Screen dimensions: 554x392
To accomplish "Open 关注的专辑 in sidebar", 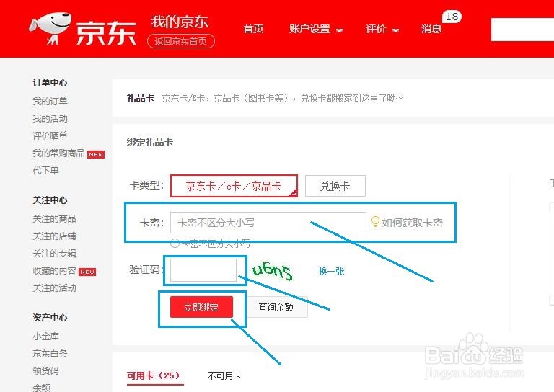I will tap(54, 254).
